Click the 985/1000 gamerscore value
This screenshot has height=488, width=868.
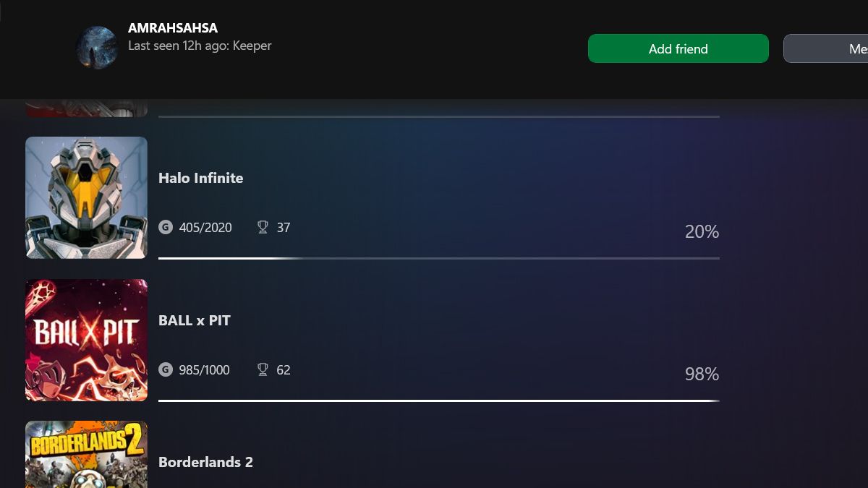(205, 370)
